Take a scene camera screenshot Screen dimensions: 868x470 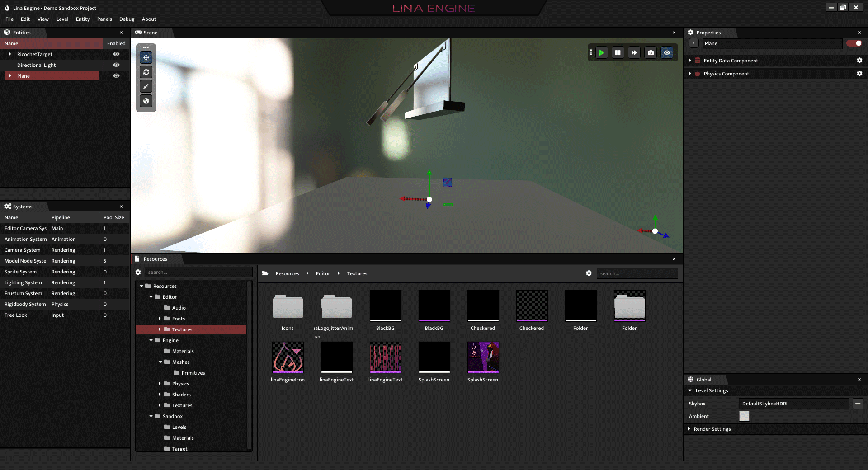pyautogui.click(x=651, y=52)
